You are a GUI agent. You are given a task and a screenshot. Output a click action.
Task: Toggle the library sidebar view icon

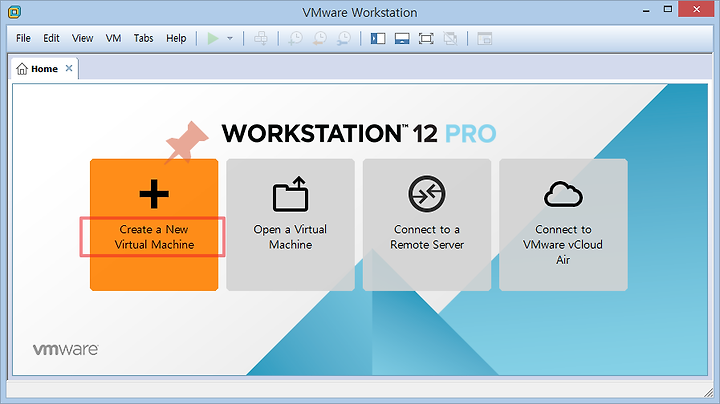click(x=378, y=39)
